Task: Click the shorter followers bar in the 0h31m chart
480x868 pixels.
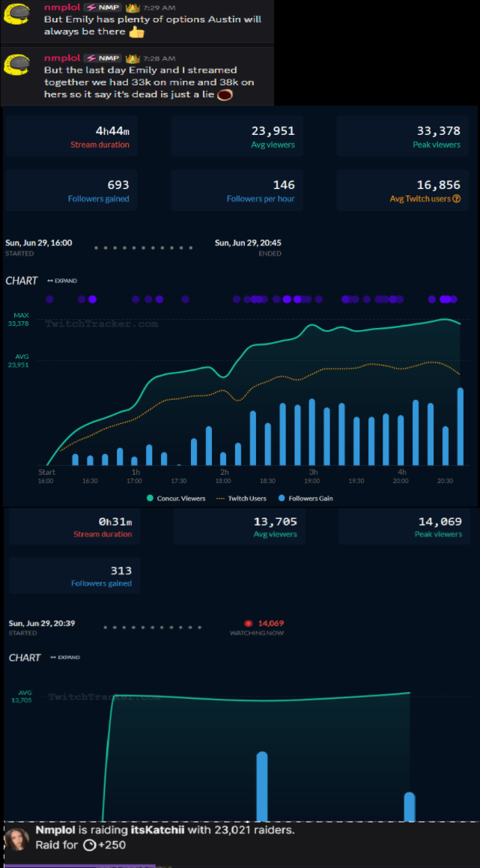Action: pos(409,807)
